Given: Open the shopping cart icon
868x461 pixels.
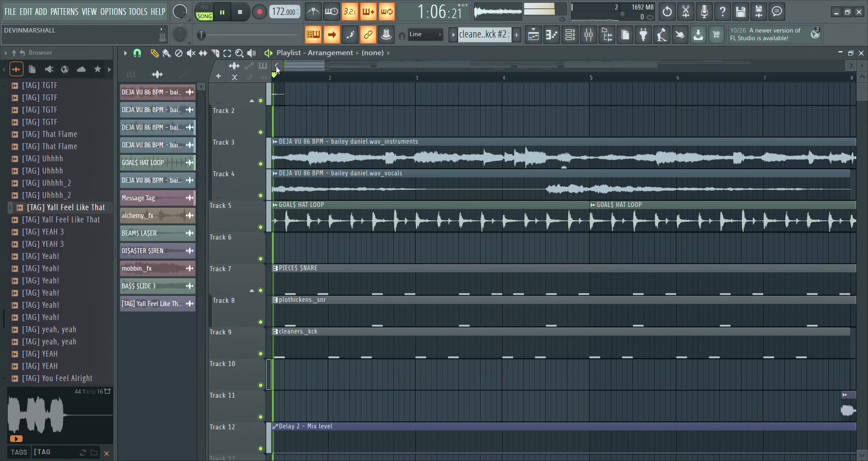Looking at the screenshot, I should 717,35.
